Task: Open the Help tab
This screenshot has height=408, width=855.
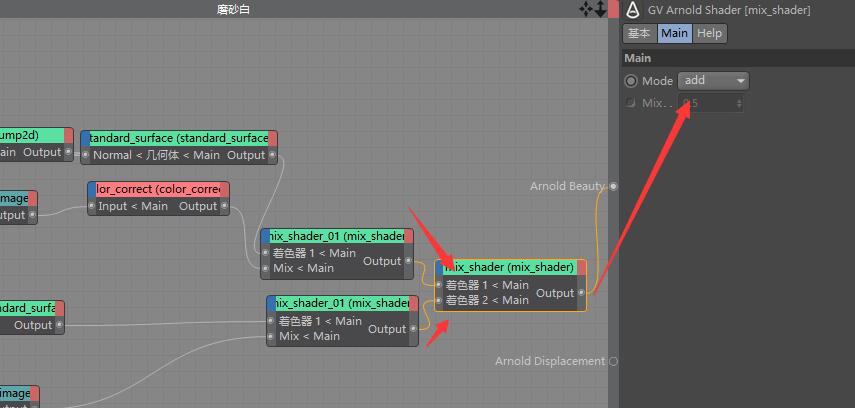Action: [x=709, y=33]
